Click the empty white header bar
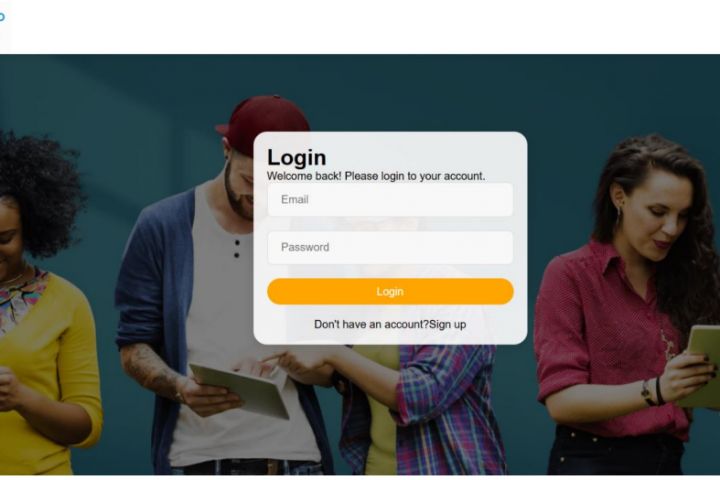720x480 pixels. 360,27
